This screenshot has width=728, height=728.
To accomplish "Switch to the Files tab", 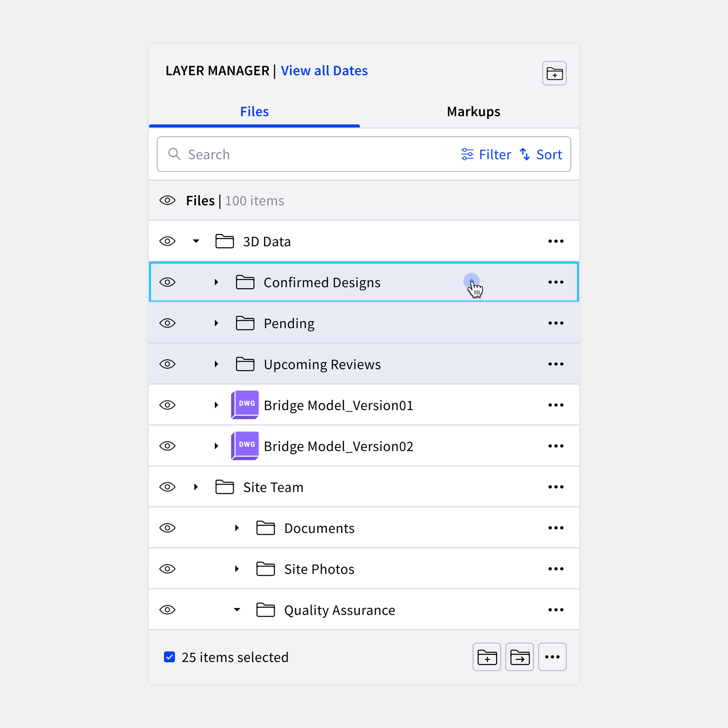I will tap(254, 111).
